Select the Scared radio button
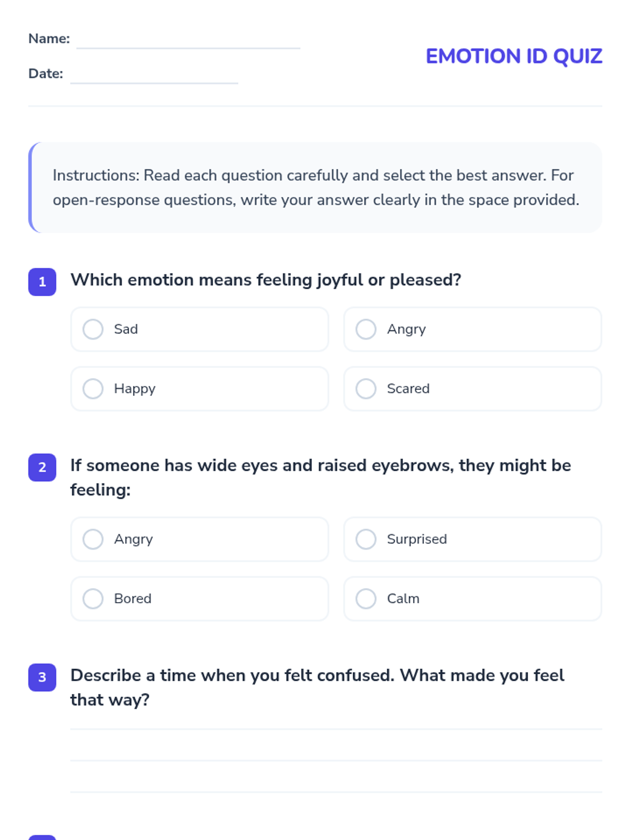630x840 pixels. click(x=366, y=388)
